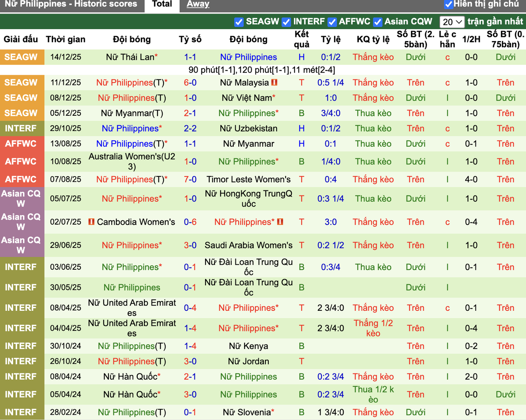Click the 4-0 half-time score on 07/08/25

click(x=471, y=179)
